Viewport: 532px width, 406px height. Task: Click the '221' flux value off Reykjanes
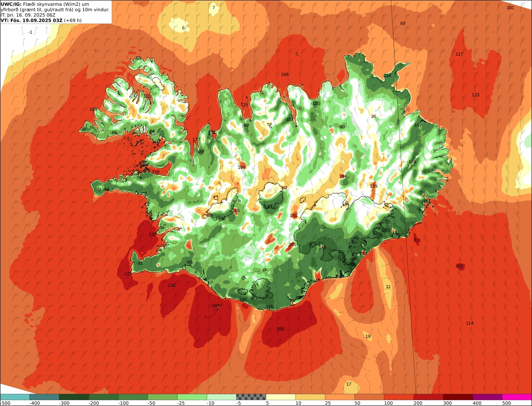click(128, 274)
